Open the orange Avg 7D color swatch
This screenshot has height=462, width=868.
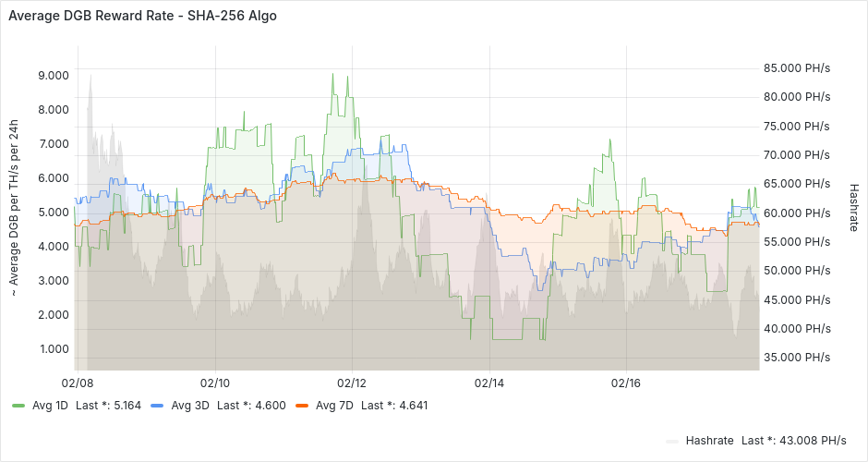[302, 406]
